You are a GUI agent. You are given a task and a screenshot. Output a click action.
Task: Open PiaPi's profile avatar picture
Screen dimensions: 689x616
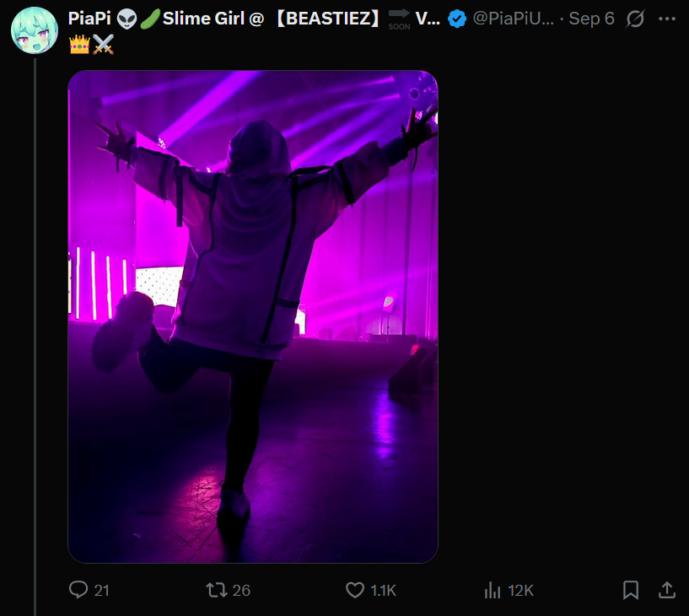35,30
